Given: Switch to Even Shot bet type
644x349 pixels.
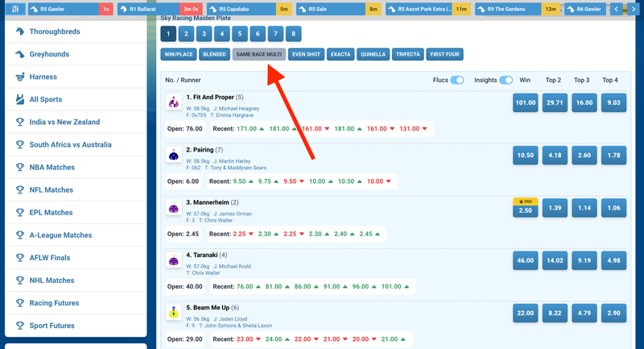Looking at the screenshot, I should (307, 54).
